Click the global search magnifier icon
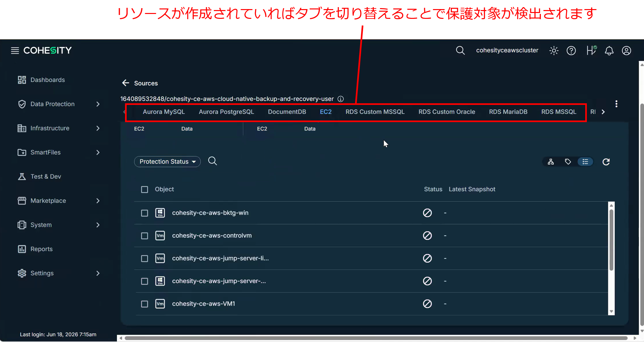This screenshot has height=342, width=644. click(x=460, y=51)
